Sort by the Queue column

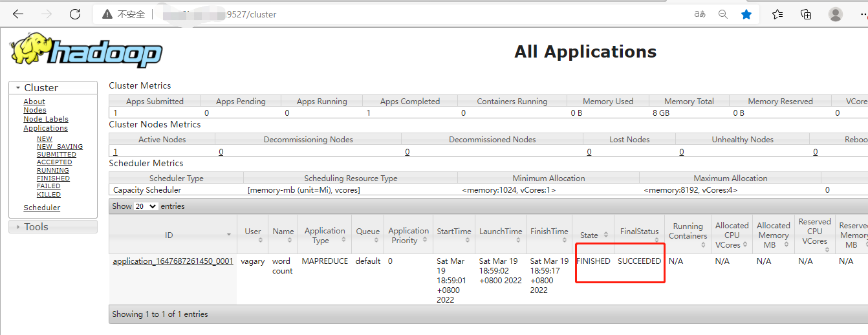tap(368, 240)
